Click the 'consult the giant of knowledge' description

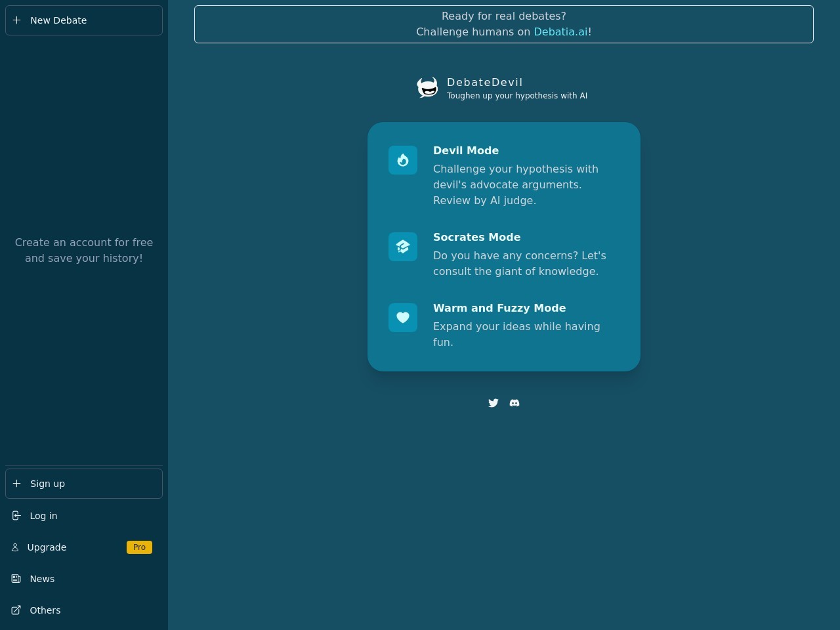coord(520,263)
